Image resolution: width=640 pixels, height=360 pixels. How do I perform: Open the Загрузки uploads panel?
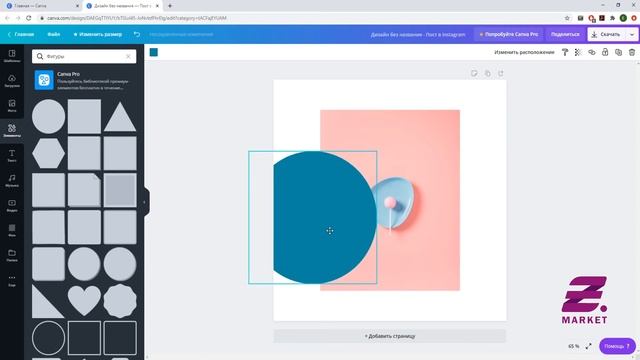pos(12,81)
